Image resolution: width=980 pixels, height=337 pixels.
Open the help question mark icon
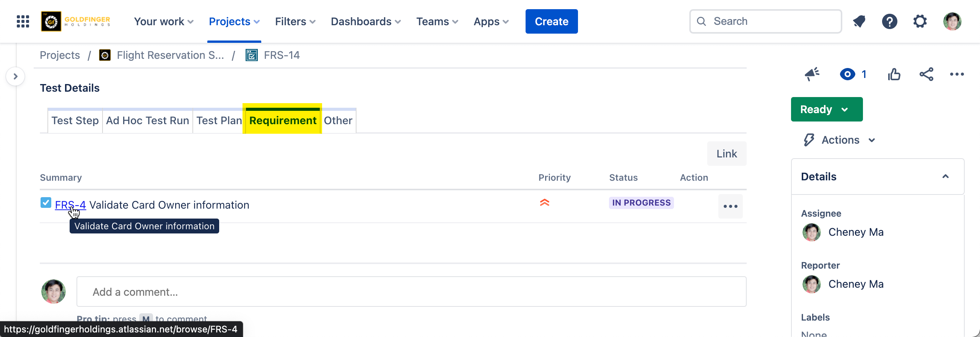click(889, 21)
